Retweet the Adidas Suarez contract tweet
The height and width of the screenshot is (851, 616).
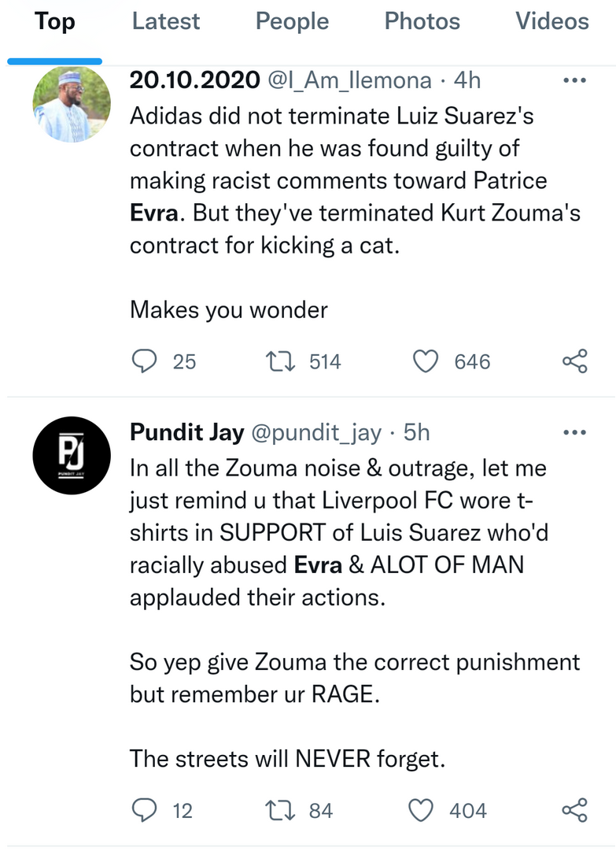click(276, 361)
